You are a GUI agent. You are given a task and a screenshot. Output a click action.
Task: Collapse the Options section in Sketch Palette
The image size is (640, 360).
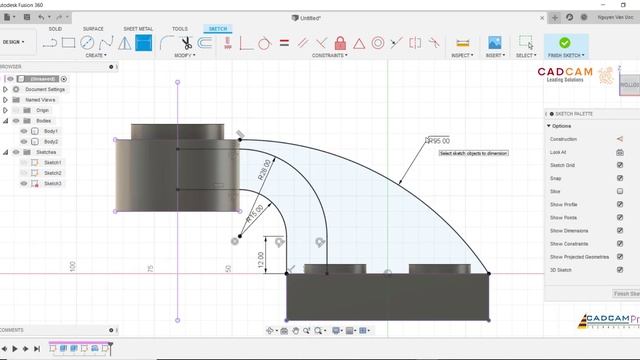coord(549,126)
